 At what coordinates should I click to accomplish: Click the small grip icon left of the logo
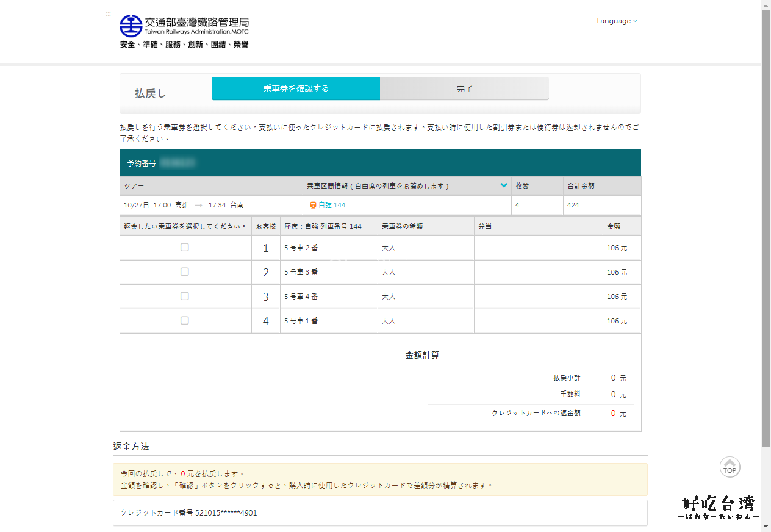(108, 13)
